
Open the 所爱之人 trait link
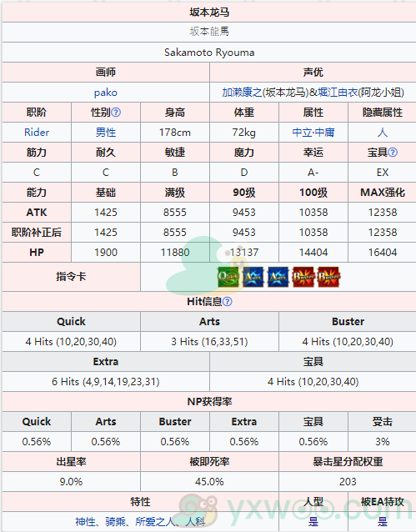(155, 521)
